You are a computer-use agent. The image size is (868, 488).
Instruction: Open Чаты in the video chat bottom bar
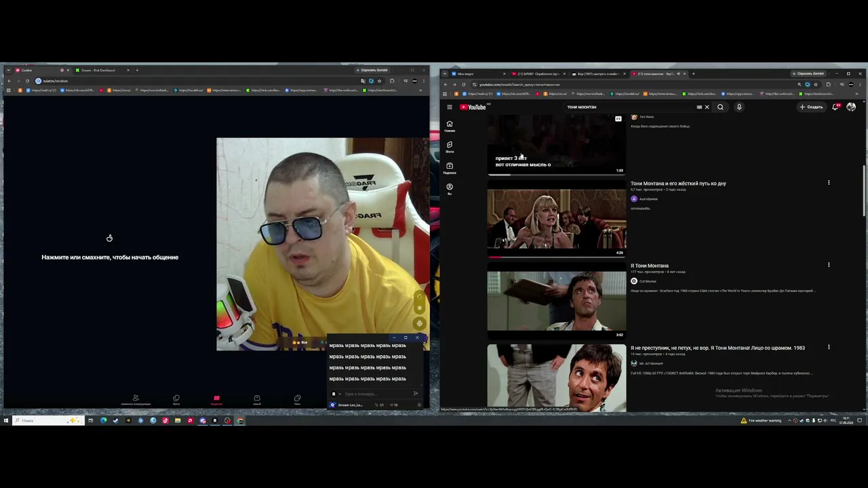(297, 399)
